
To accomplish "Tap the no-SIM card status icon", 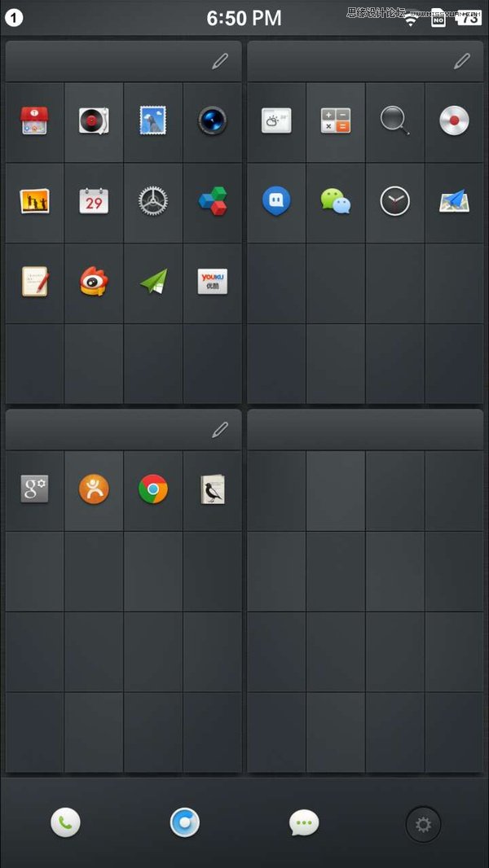I will 438,18.
